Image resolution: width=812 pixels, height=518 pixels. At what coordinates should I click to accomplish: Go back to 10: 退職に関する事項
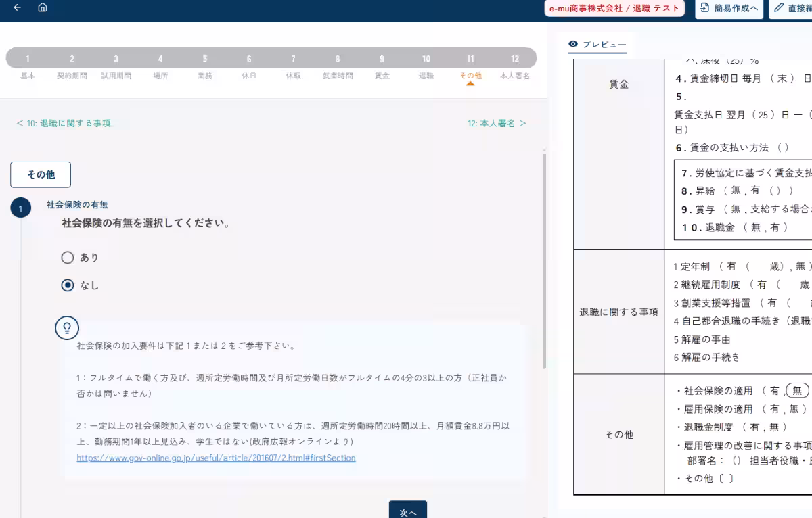point(64,124)
